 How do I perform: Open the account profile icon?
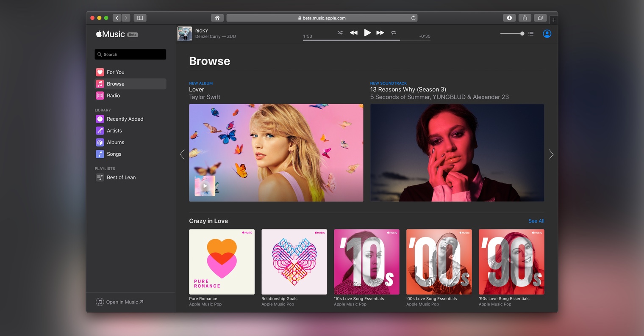[547, 34]
